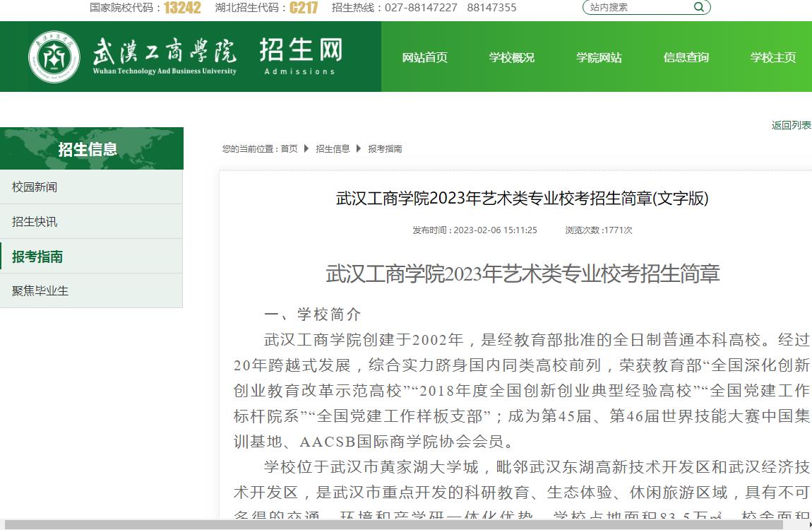Open 校园新闻 in the sidebar
Viewport: 812px width, 530px height.
tap(91, 187)
